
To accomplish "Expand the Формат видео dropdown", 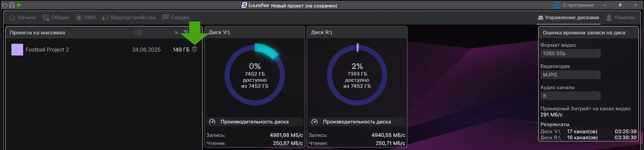I will (x=570, y=53).
